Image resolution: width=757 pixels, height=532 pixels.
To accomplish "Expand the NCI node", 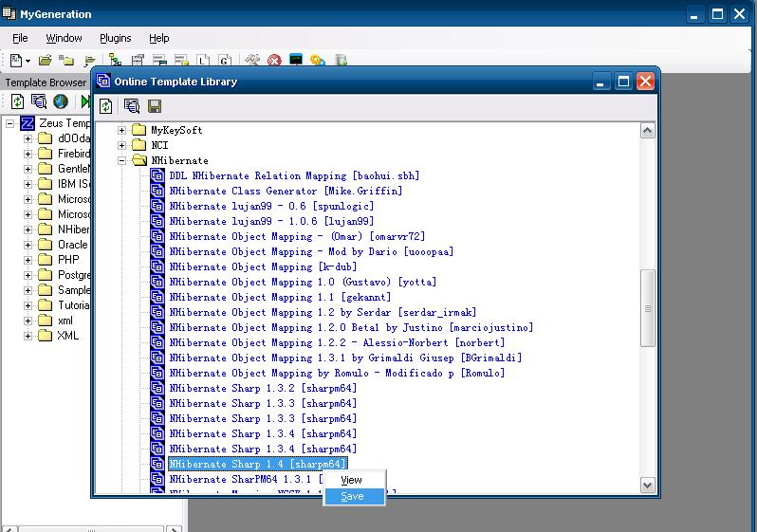I will [x=121, y=145].
